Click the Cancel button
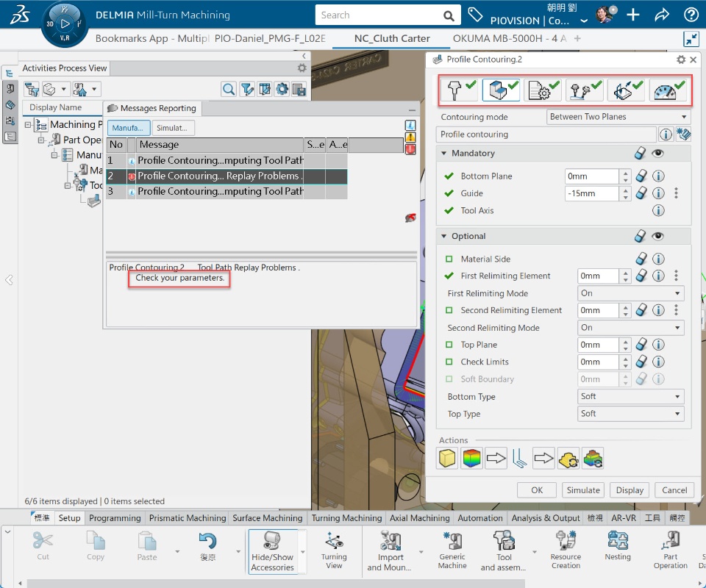706x588 pixels. [674, 490]
